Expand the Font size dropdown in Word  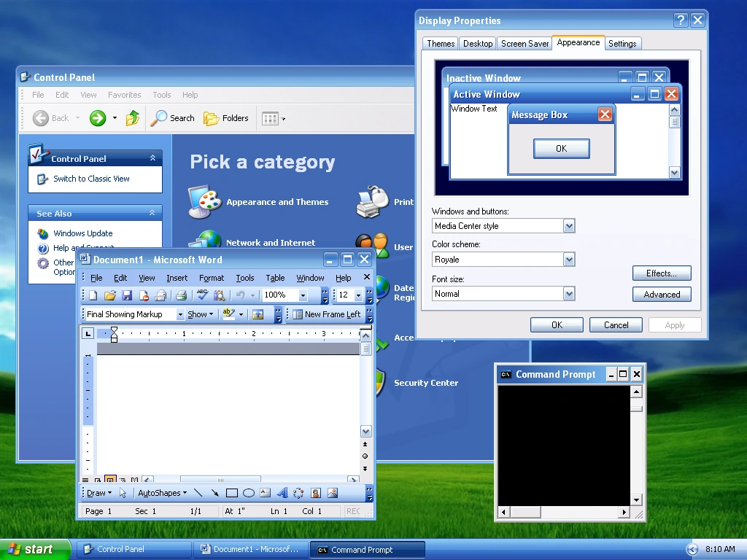pos(357,295)
